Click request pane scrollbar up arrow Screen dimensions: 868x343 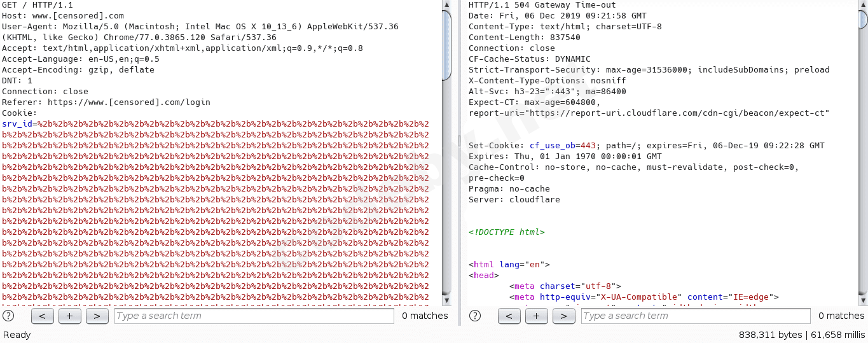pyautogui.click(x=447, y=5)
